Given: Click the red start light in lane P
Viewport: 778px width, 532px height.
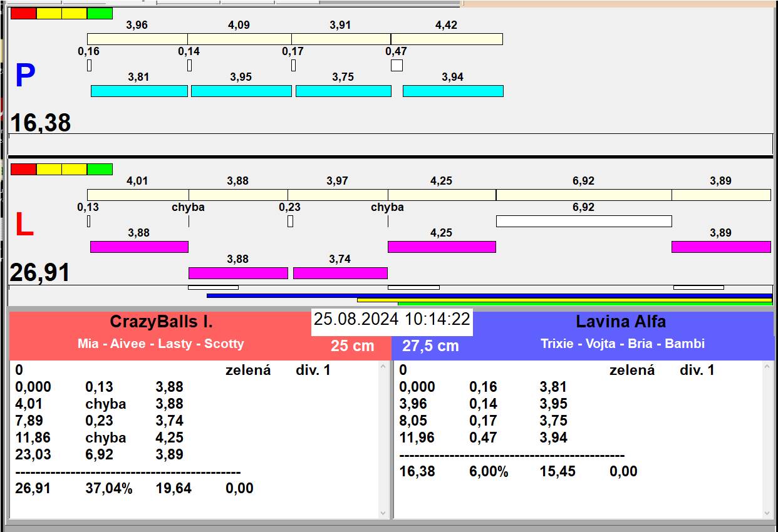Looking at the screenshot, I should [x=23, y=14].
